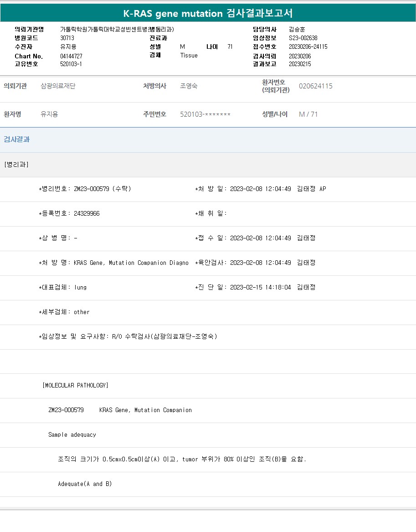The height and width of the screenshot is (532, 416).
Task: Click the [MOLECULAR PATHOLOGY] heading
Action: 75,385
